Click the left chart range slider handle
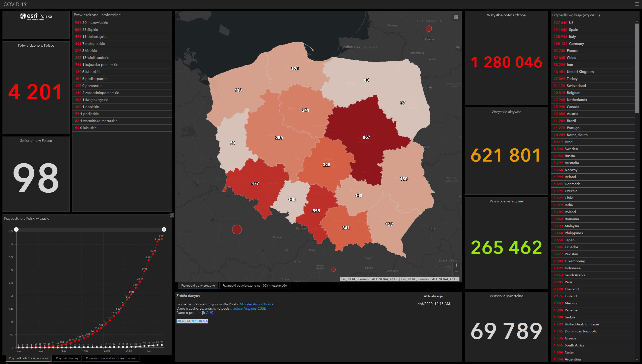This screenshot has height=364, width=642. click(x=16, y=229)
